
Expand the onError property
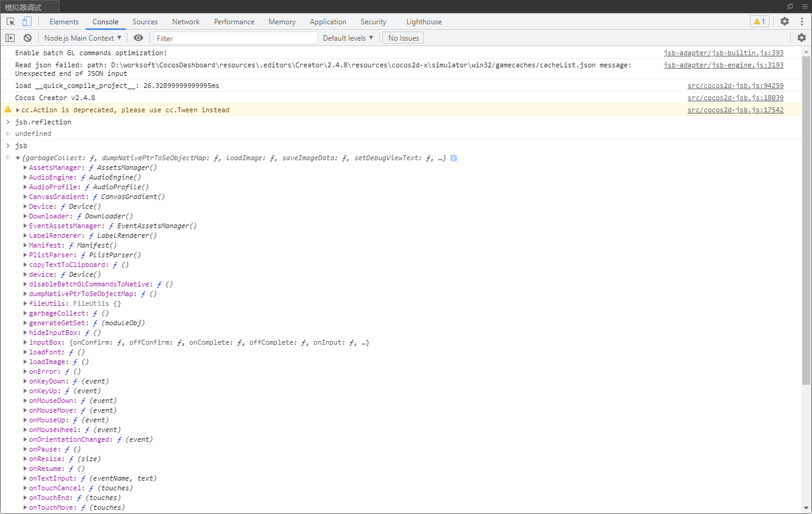point(25,371)
